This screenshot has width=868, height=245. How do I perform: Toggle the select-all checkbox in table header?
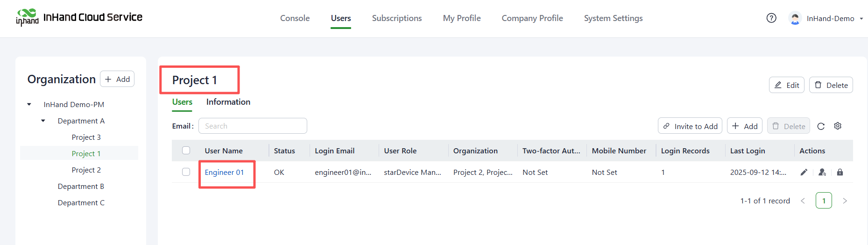pos(186,151)
